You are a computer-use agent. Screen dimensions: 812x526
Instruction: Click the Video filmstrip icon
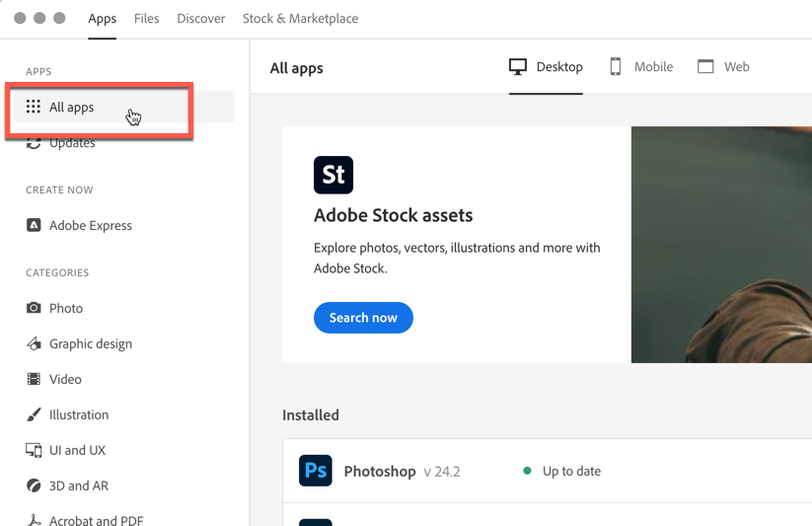pyautogui.click(x=34, y=379)
